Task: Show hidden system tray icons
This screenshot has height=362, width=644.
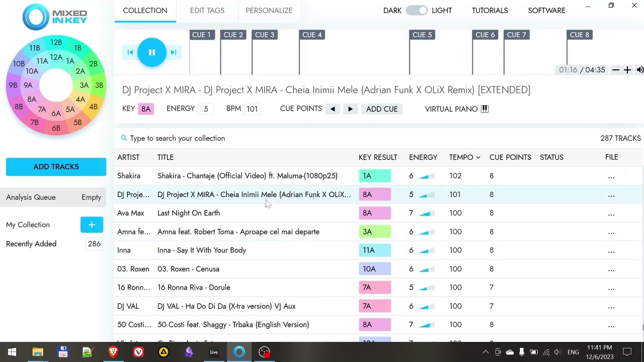Action: point(485,352)
